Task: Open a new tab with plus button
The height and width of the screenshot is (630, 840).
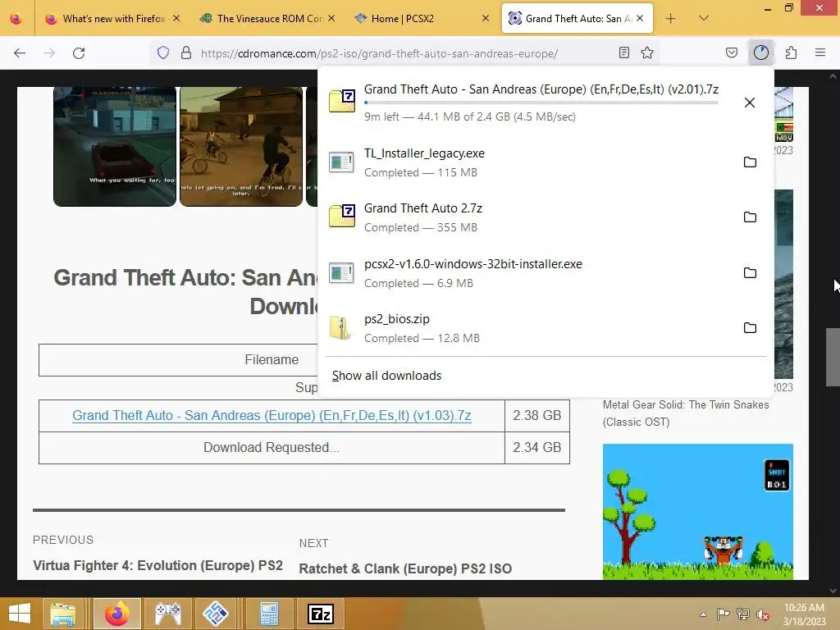Action: tap(670, 19)
